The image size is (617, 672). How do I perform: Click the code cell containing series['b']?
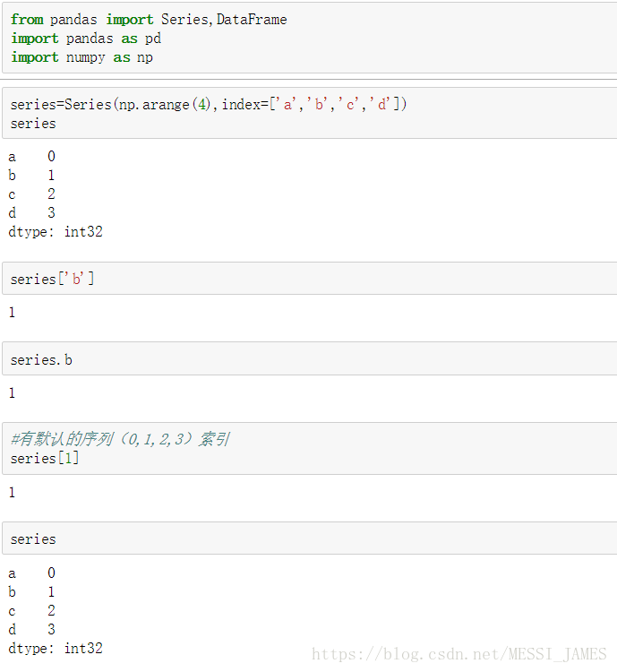pos(309,279)
